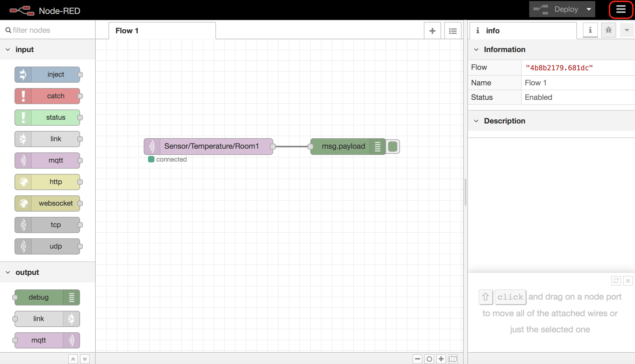
Task: Click the Name value Flow 1
Action: (x=536, y=83)
